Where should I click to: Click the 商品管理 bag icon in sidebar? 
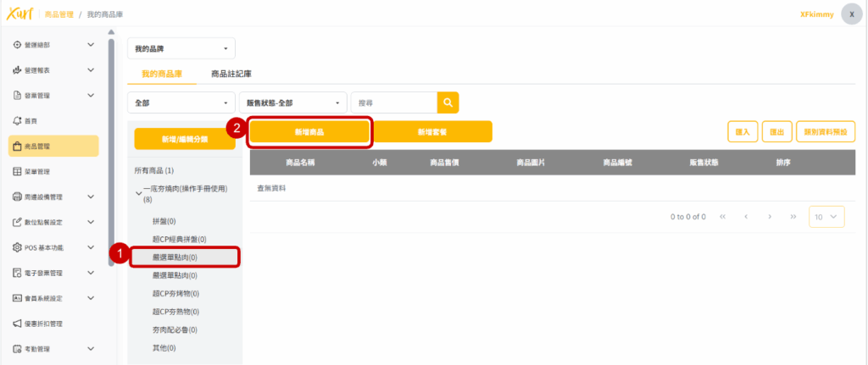point(17,147)
